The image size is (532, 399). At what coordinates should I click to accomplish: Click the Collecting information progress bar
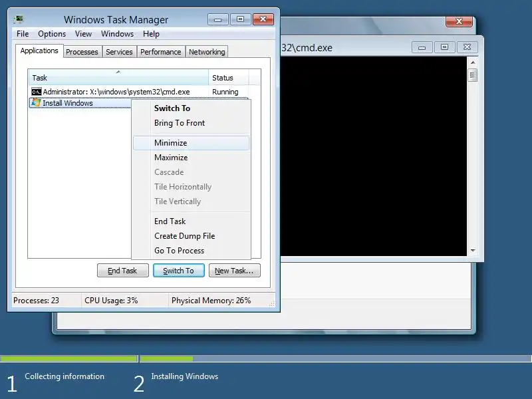(x=69, y=358)
